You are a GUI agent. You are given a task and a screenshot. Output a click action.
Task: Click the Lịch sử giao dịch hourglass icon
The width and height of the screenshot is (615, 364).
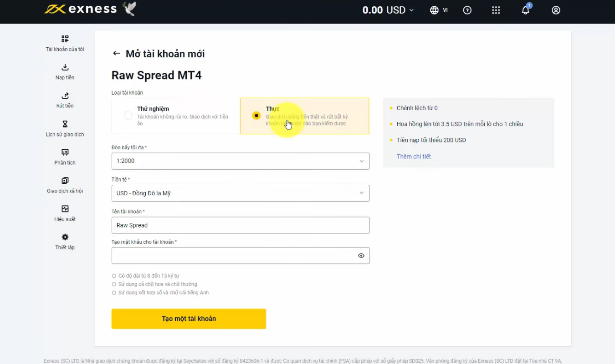point(65,124)
